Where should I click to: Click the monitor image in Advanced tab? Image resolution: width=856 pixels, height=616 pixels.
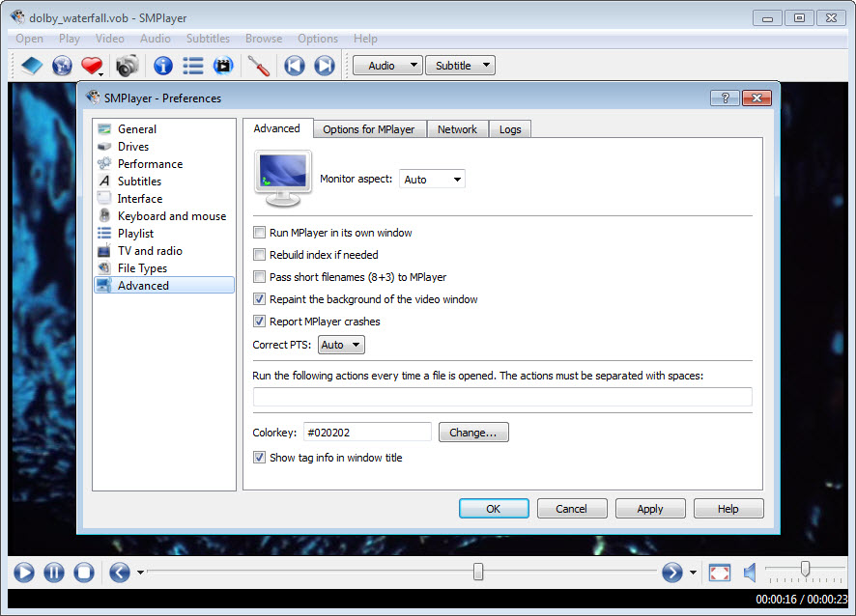click(283, 179)
